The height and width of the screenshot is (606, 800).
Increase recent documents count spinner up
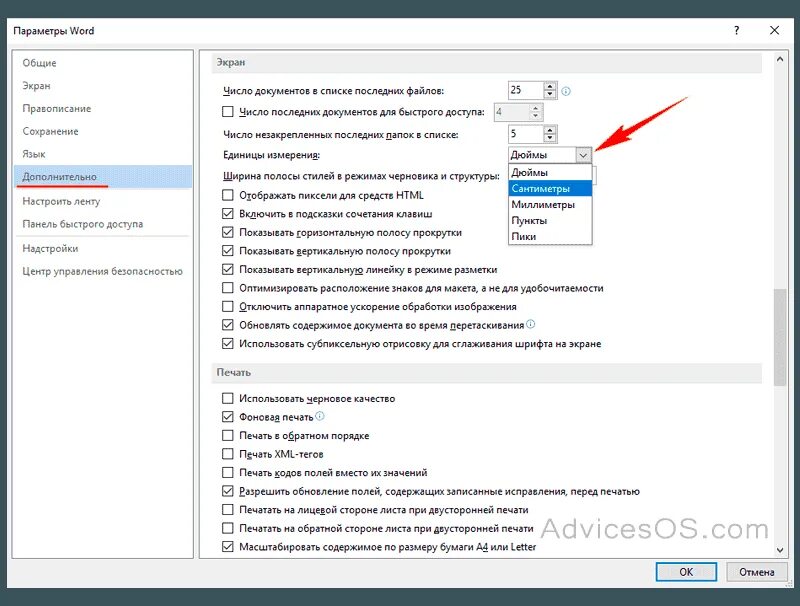click(x=549, y=86)
